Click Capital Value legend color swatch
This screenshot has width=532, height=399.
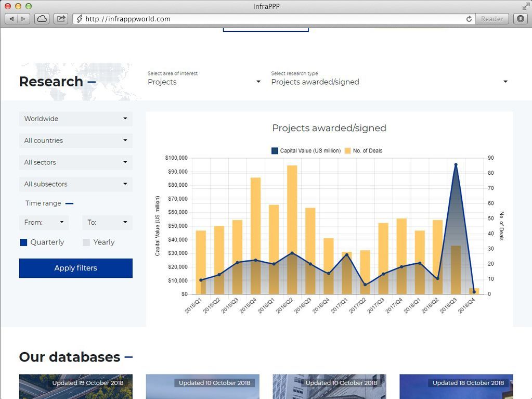275,151
